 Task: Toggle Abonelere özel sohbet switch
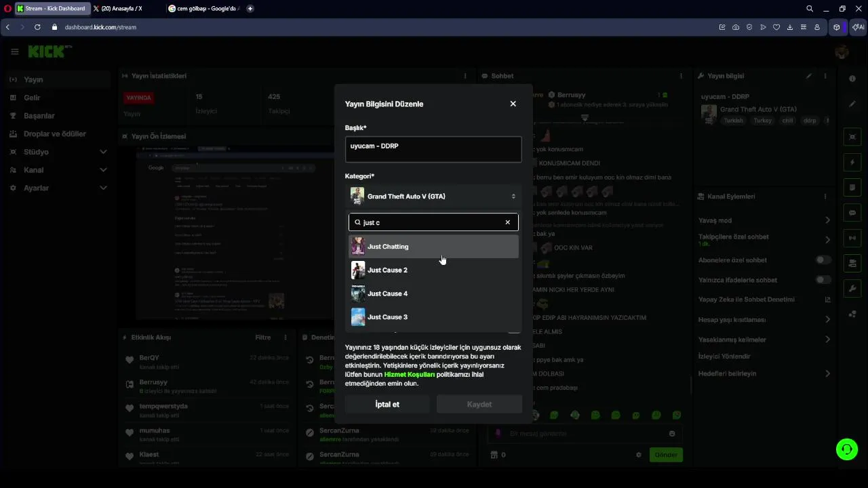[823, 260]
